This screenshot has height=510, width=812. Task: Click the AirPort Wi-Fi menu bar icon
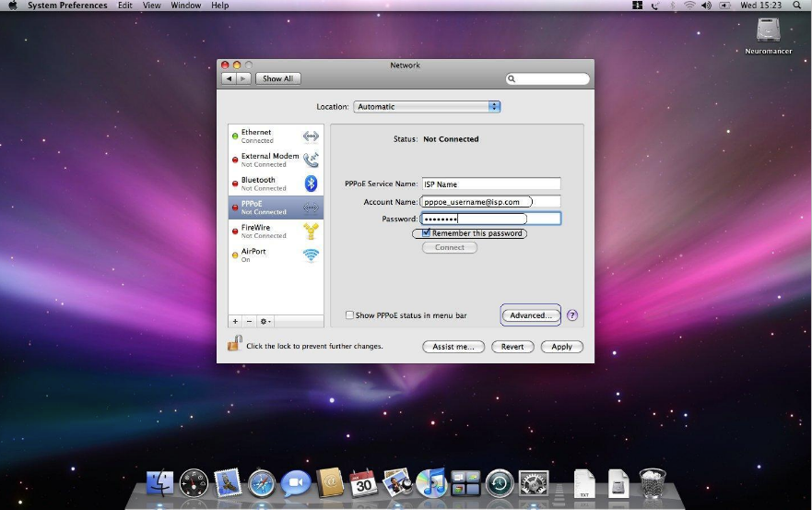[689, 6]
